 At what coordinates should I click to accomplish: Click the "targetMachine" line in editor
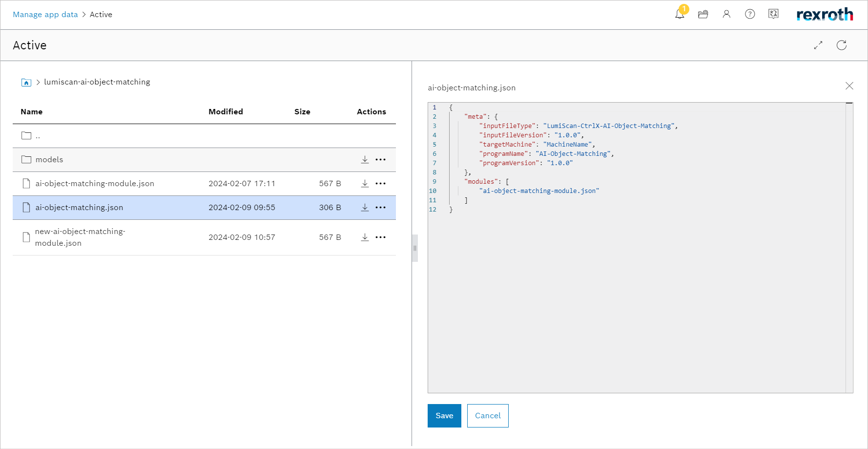click(x=537, y=145)
